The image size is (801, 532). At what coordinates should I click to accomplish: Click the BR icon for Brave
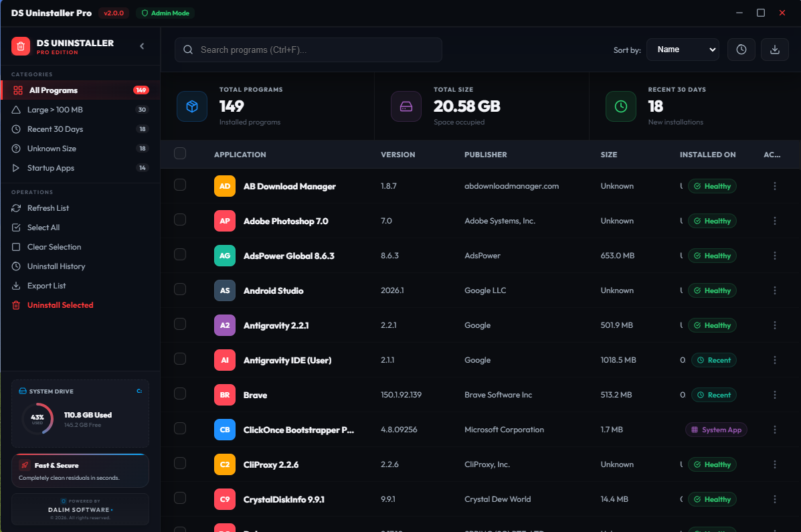tap(225, 395)
